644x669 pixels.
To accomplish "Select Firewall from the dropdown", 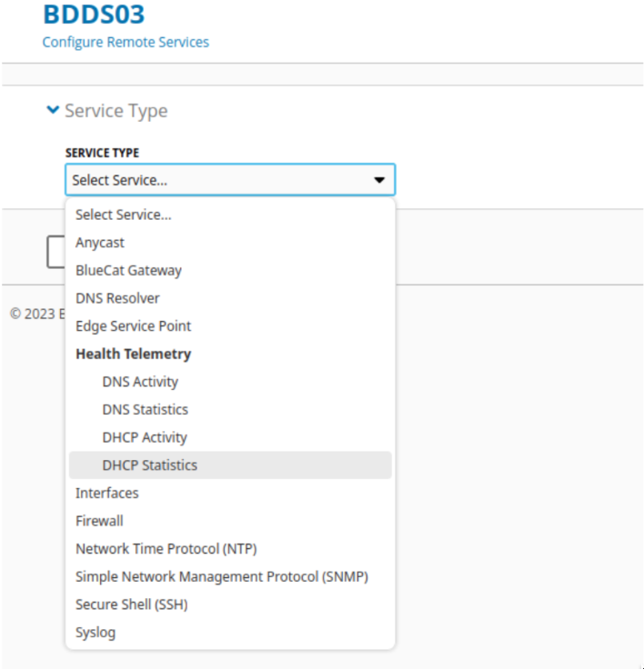I will coord(230,521).
